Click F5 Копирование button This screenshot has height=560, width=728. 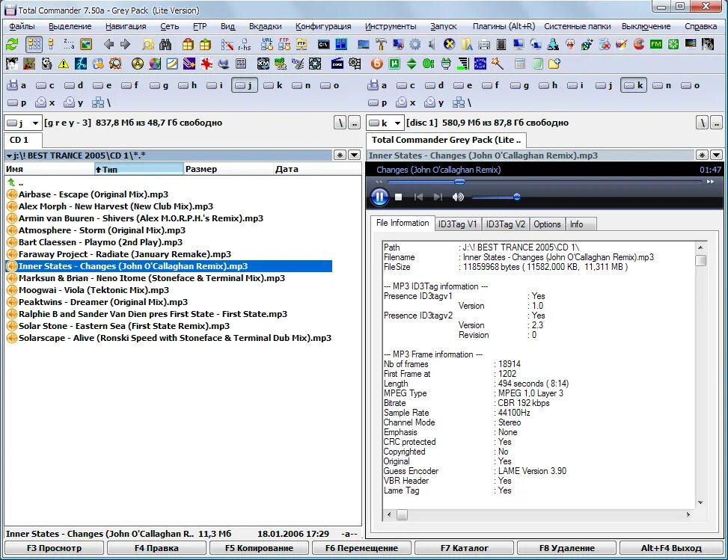pos(259,548)
